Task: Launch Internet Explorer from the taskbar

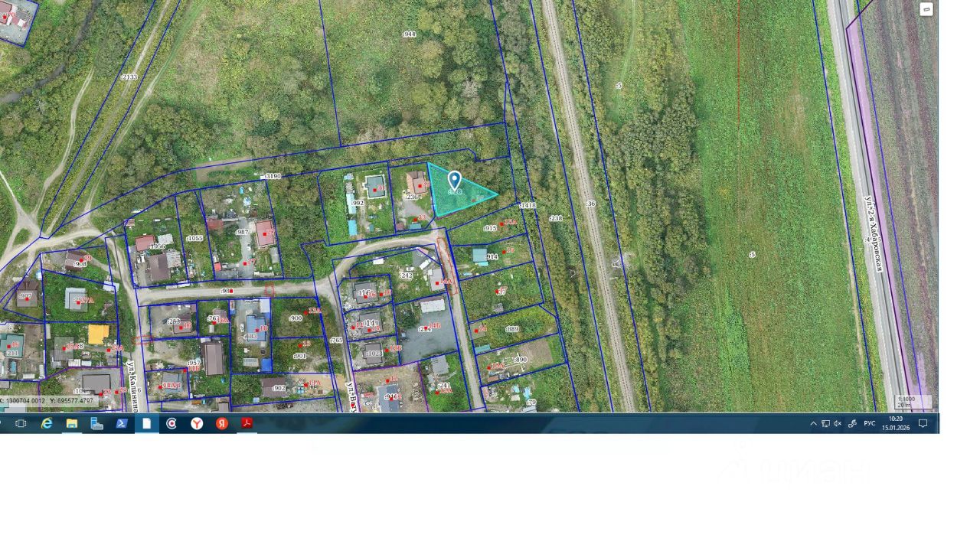Action: [x=47, y=423]
